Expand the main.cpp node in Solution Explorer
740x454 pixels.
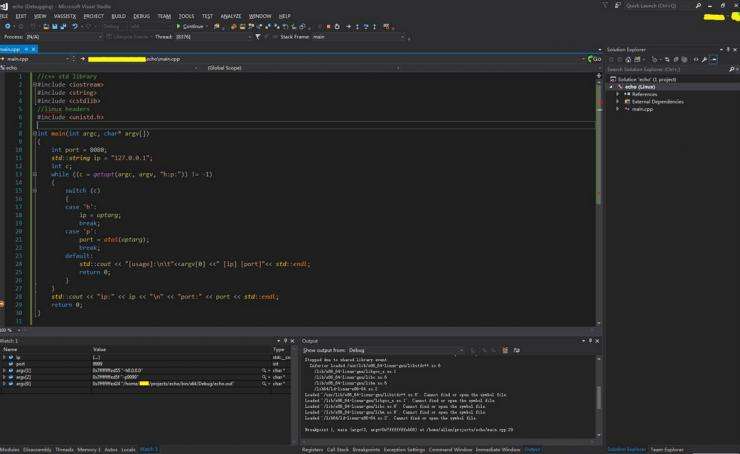617,109
